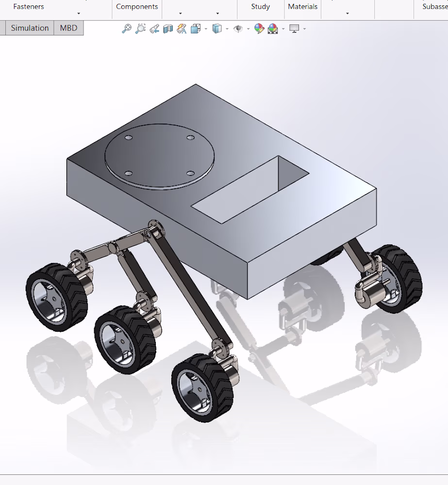Click the Materials ribbon button
This screenshot has width=448, height=485.
302,6
